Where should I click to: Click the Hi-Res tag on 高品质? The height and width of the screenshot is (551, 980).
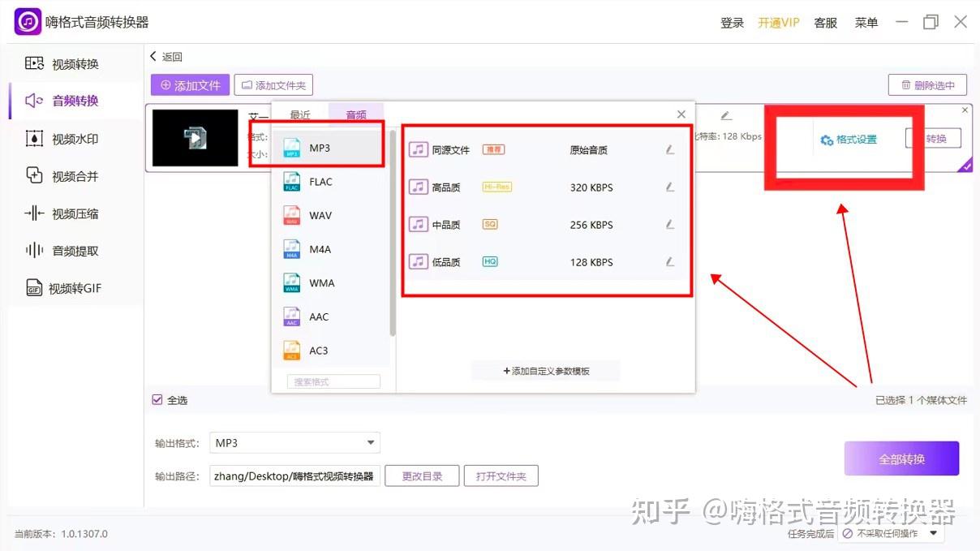[497, 187]
